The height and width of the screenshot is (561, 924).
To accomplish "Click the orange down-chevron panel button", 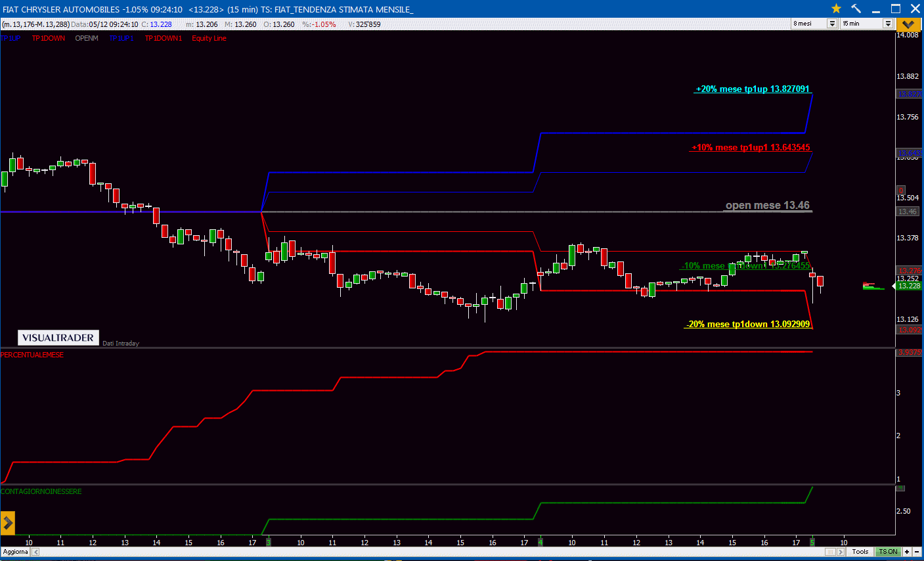I will [x=908, y=24].
